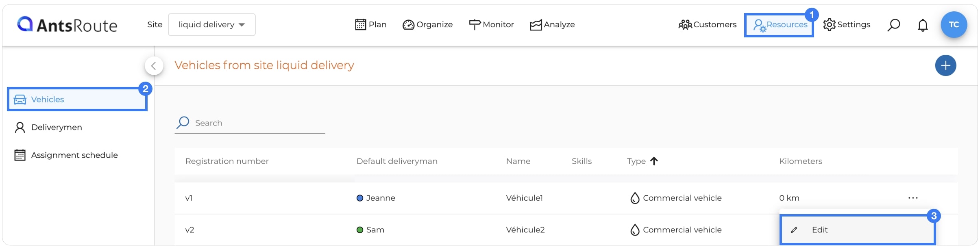Viewport: 980px width, 249px height.
Task: Click the magnifier icon beside Search field
Action: (x=183, y=122)
